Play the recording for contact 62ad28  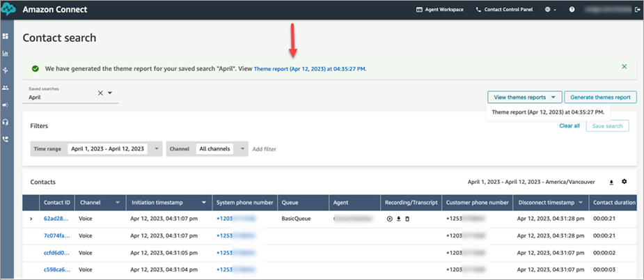(389, 218)
